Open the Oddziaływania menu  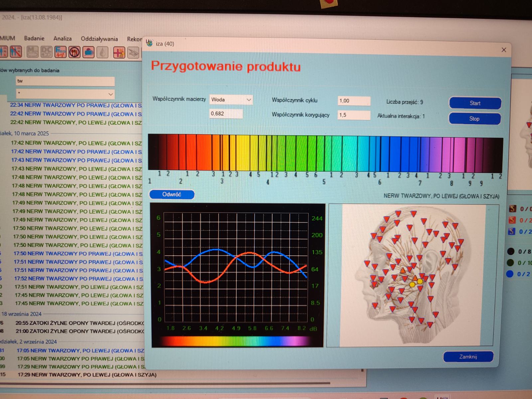[99, 39]
